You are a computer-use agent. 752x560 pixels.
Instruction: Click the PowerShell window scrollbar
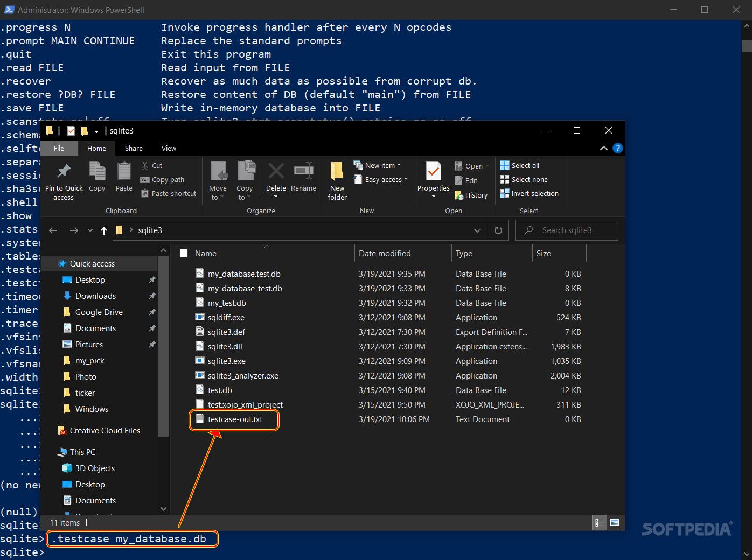click(x=747, y=46)
